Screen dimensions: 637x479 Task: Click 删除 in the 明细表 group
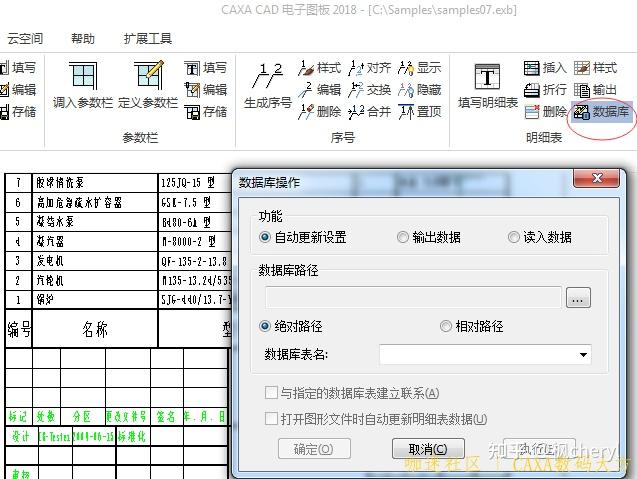coord(545,111)
